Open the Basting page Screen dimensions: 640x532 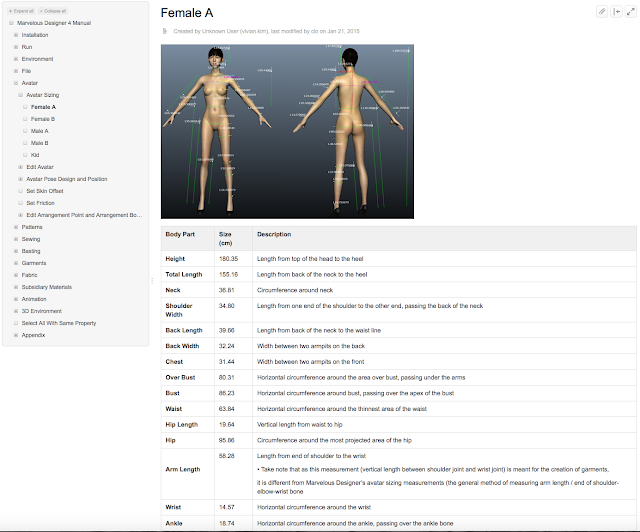[x=31, y=251]
